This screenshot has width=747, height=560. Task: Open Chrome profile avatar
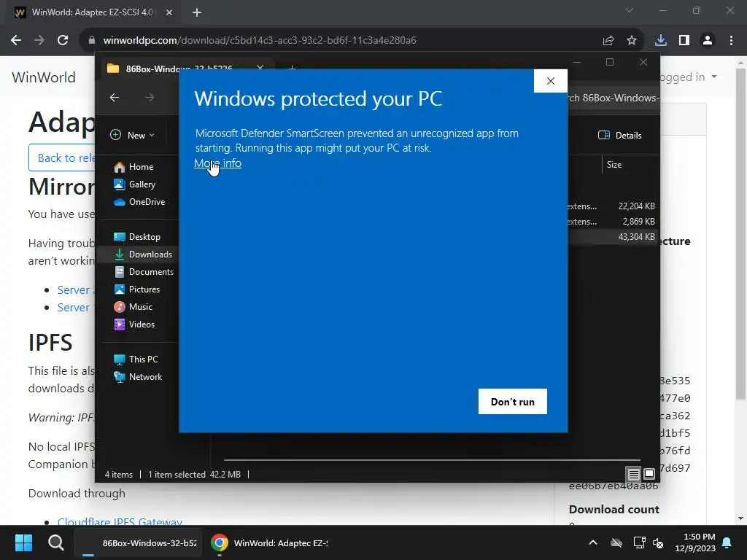[x=708, y=41]
